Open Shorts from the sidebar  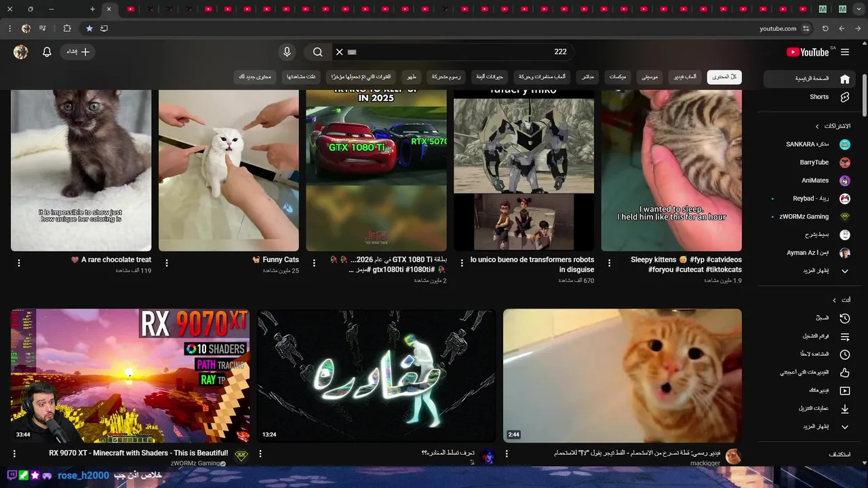click(810, 97)
